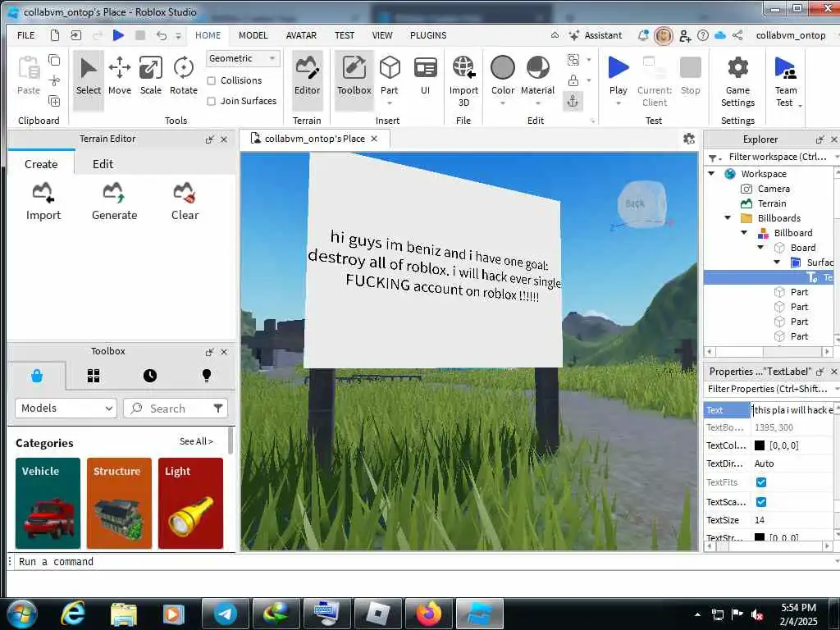This screenshot has width=840, height=630.
Task: Click the terrain Import icon
Action: [43, 201]
